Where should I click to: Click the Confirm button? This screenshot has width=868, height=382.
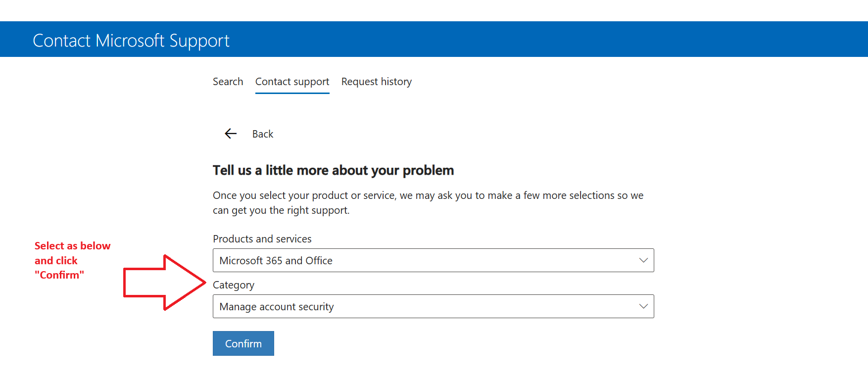click(243, 343)
